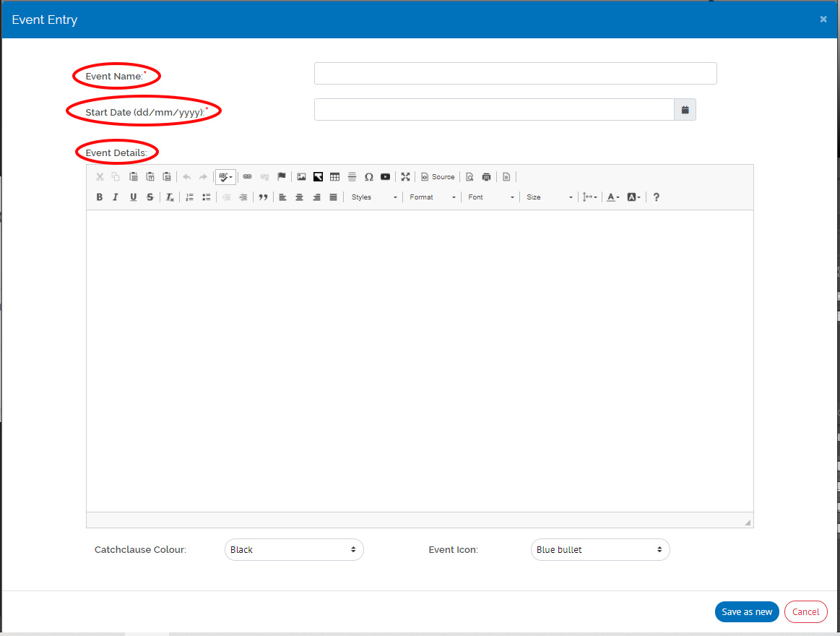Open the Font dropdown
The height and width of the screenshot is (636, 840).
pos(490,197)
